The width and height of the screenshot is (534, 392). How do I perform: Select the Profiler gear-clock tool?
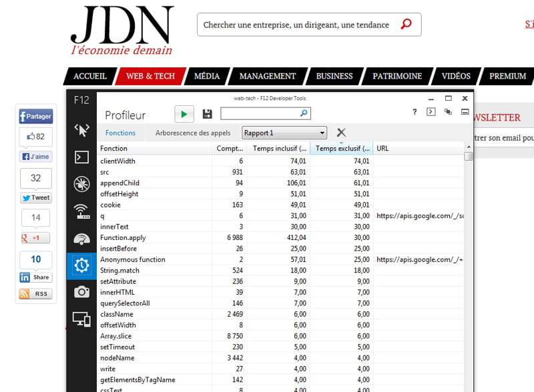pos(81,265)
